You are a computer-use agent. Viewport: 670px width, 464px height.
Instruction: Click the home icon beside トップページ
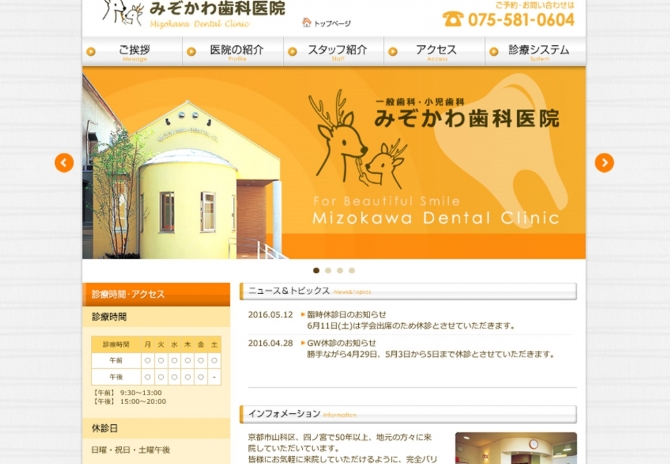click(306, 22)
